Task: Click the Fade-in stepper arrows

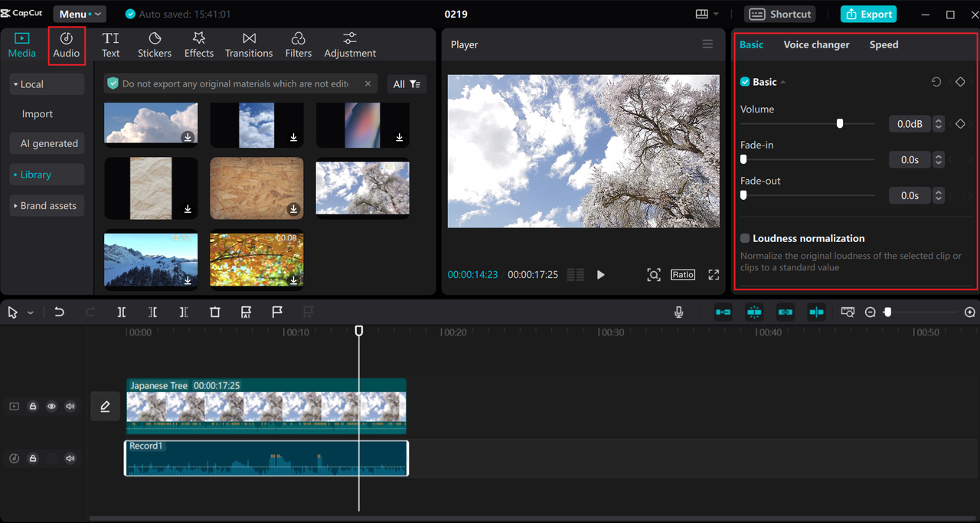Action: 939,159
